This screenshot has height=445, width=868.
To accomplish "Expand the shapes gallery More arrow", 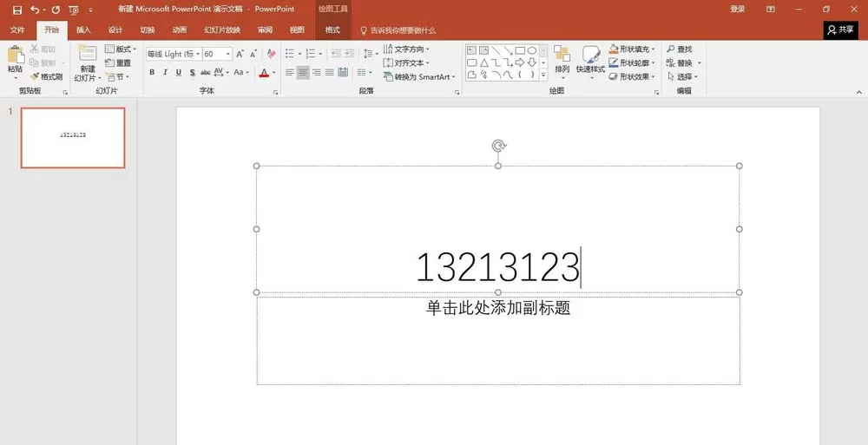I will (543, 75).
